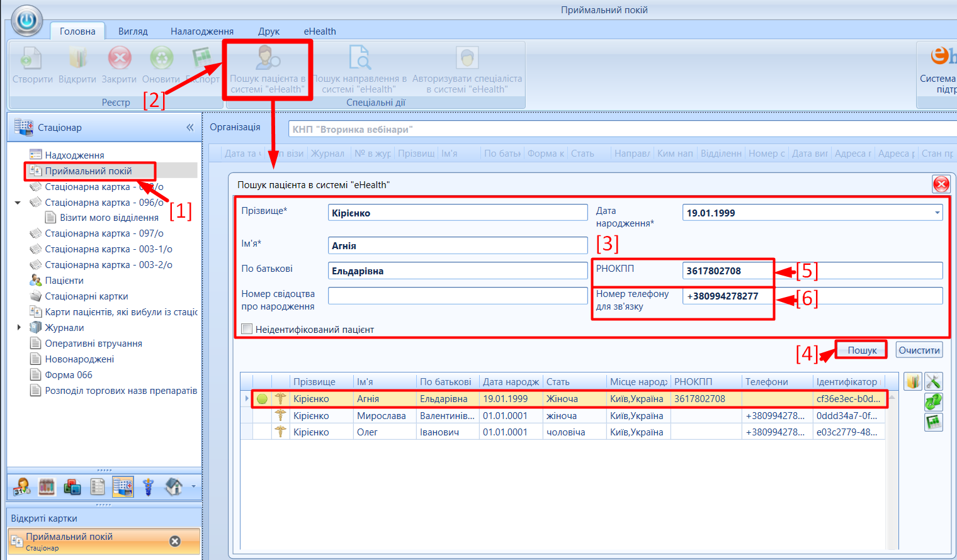Image resolution: width=957 pixels, height=560 pixels.
Task: Switch to the Головна ribbon tab
Action: (77, 31)
